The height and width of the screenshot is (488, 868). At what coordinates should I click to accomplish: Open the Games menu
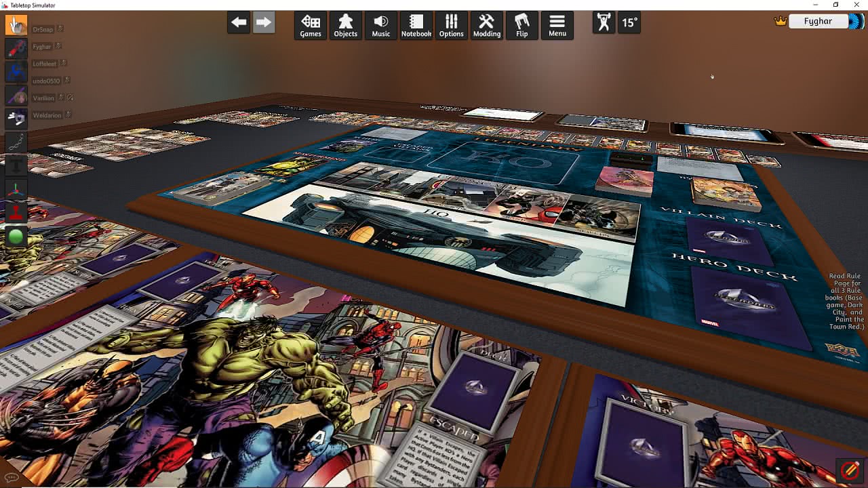(311, 25)
